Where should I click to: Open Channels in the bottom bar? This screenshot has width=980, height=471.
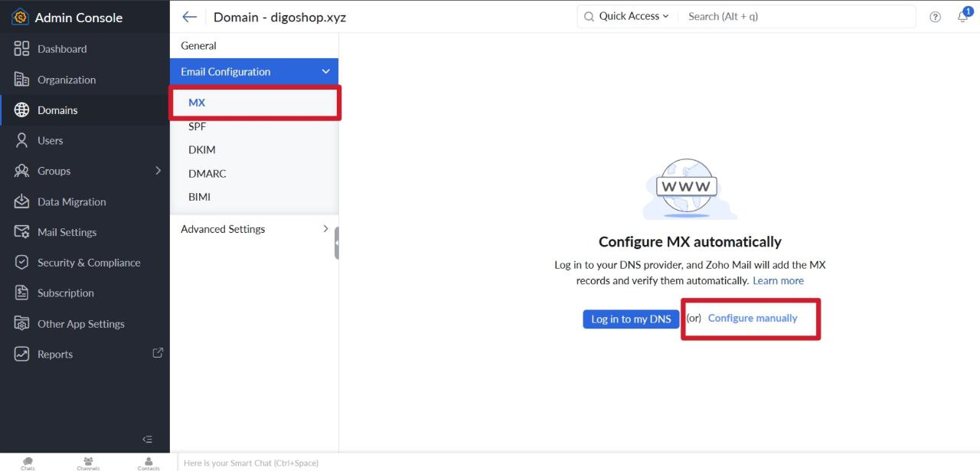(x=88, y=463)
